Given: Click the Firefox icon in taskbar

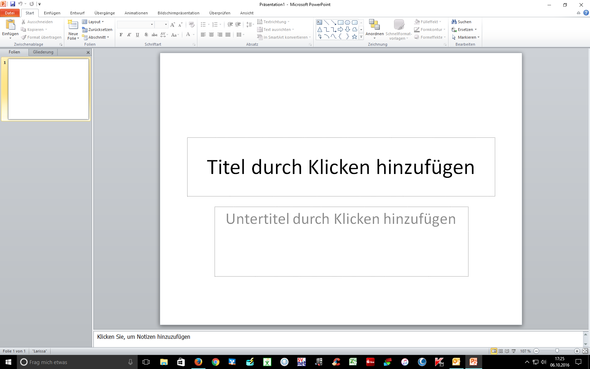Looking at the screenshot, I should [198, 362].
